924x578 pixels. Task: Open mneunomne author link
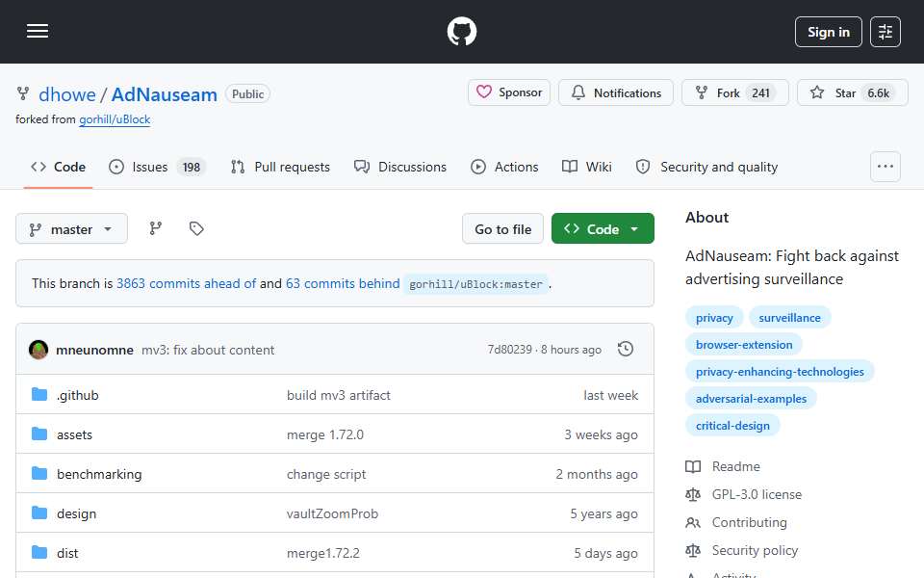coord(95,350)
